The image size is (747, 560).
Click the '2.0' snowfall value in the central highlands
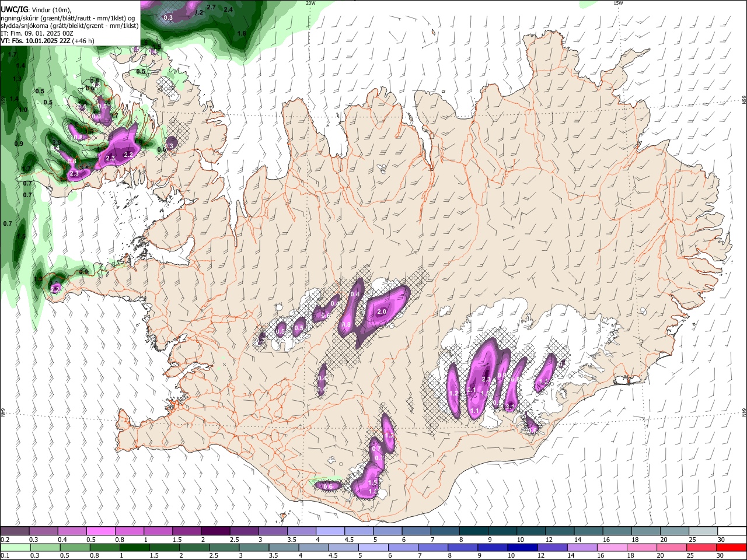[x=382, y=312]
